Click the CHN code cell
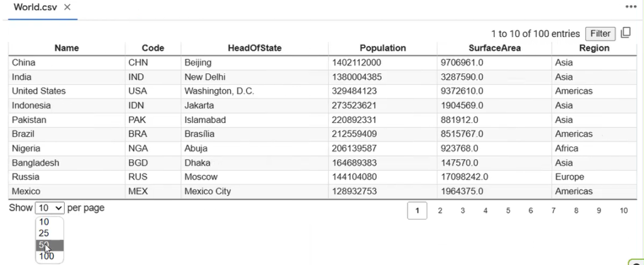 point(153,63)
